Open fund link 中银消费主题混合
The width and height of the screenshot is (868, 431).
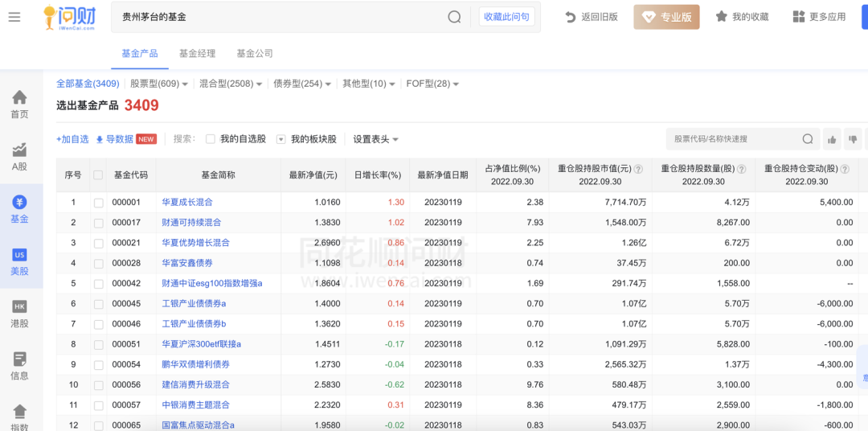point(195,405)
